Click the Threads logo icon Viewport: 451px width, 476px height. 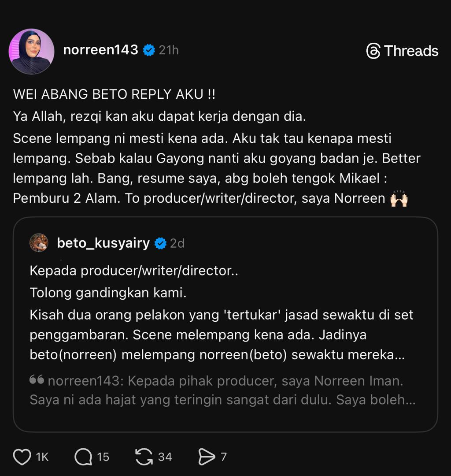pyautogui.click(x=373, y=51)
